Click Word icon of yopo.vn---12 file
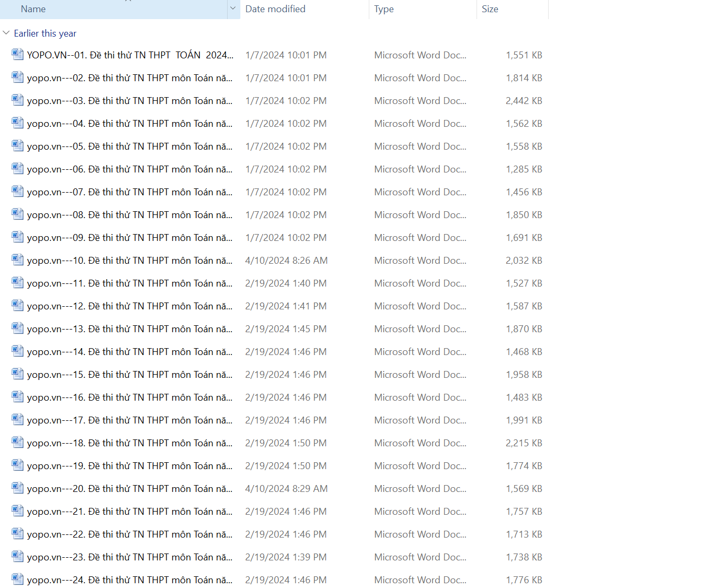This screenshot has width=710, height=588. coord(18,305)
